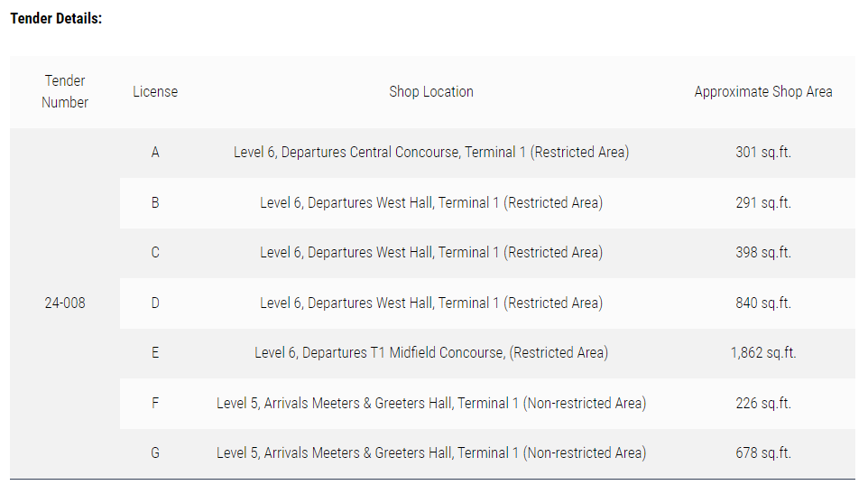Click the Shop Location column header

[431, 91]
